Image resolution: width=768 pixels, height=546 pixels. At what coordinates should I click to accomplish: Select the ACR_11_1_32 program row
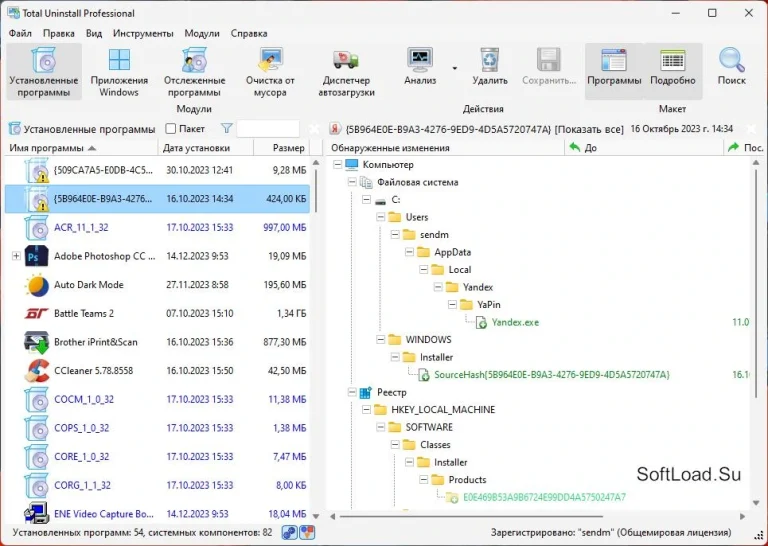click(157, 227)
